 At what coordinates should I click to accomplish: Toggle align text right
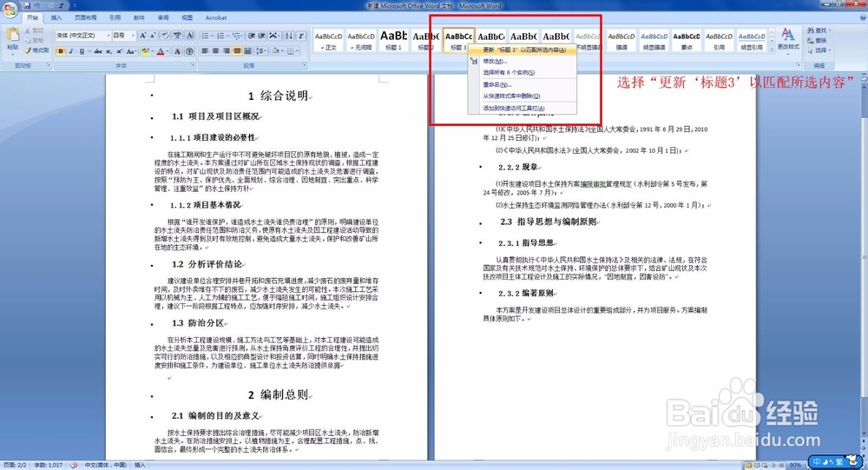(226, 51)
